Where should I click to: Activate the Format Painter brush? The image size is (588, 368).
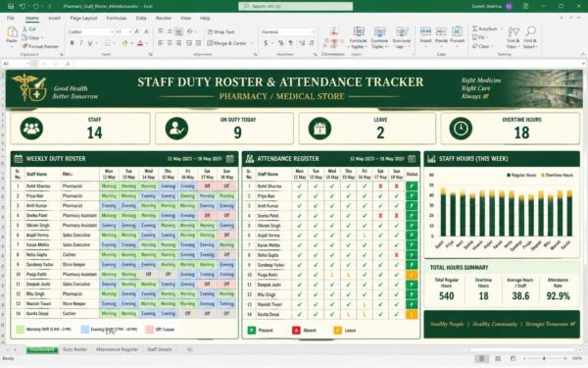click(x=40, y=46)
